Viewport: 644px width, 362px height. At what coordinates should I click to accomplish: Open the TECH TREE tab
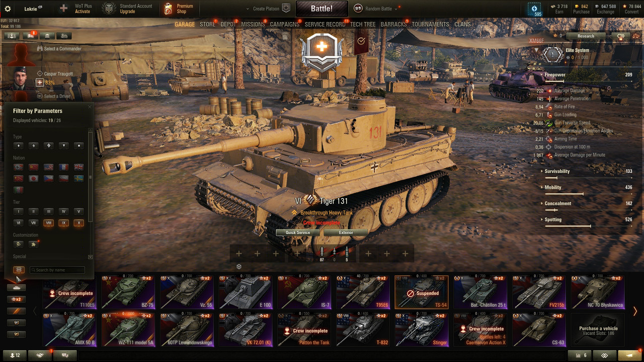(363, 24)
